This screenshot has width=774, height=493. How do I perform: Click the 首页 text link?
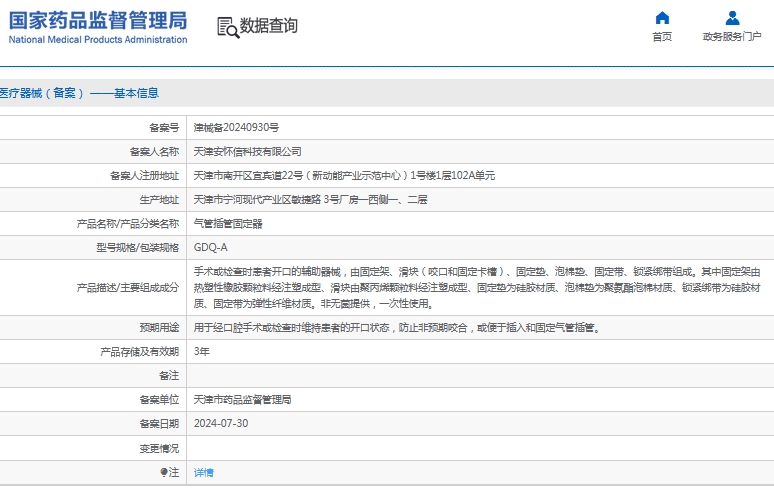(x=662, y=37)
